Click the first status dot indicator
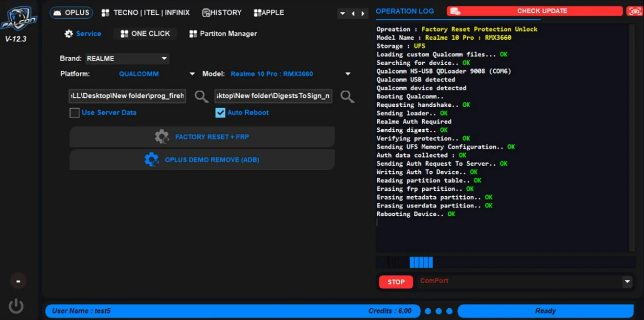Viewport: 644px width, 320px height. tap(428, 311)
